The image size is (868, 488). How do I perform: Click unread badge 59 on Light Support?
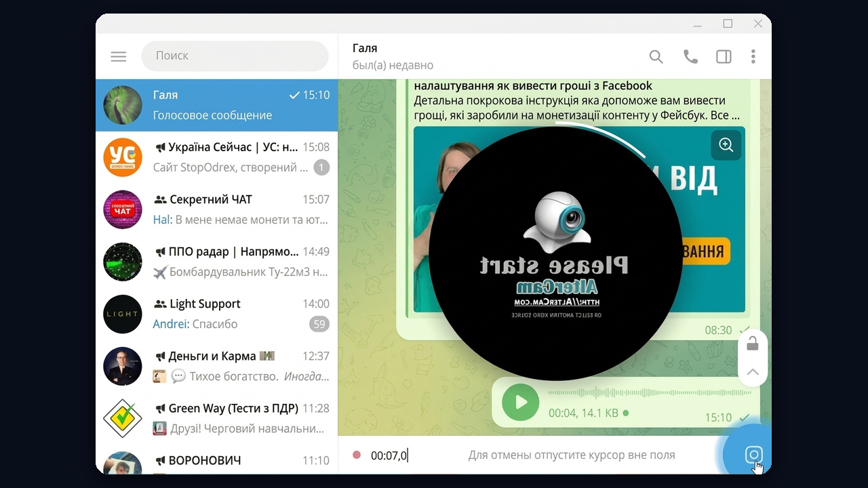(x=319, y=324)
